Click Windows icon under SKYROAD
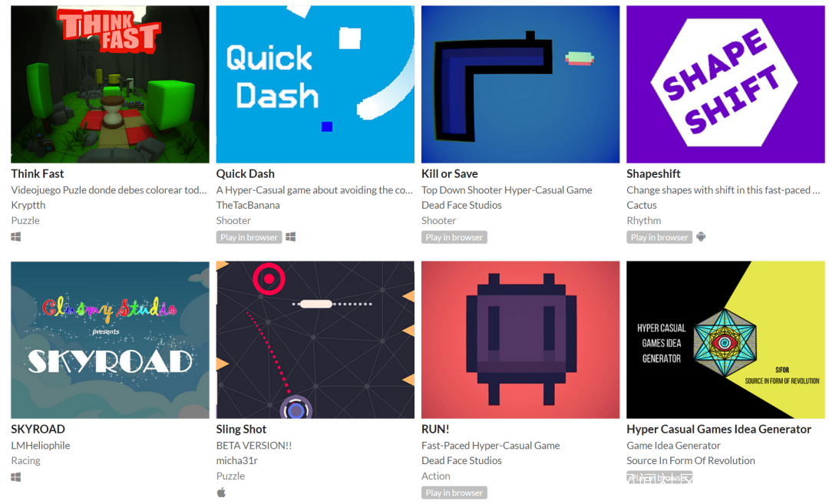The width and height of the screenshot is (829, 504). pyautogui.click(x=16, y=476)
